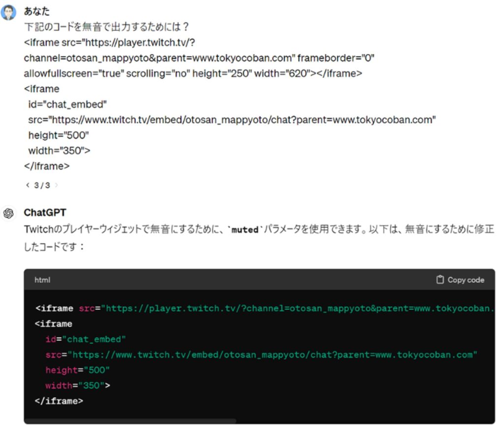Click the 'html' language label
504x430 pixels.
(x=42, y=280)
